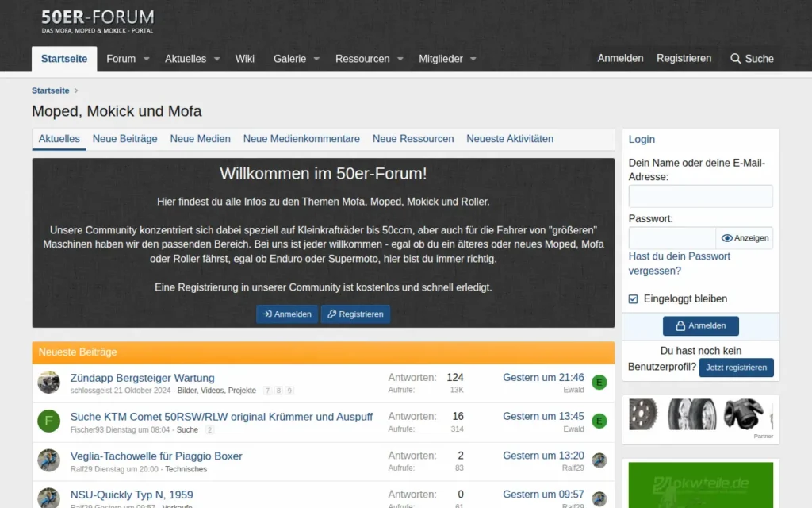This screenshot has height=508, width=812.
Task: Expand the Galerie dropdown arrow
Action: pyautogui.click(x=316, y=59)
